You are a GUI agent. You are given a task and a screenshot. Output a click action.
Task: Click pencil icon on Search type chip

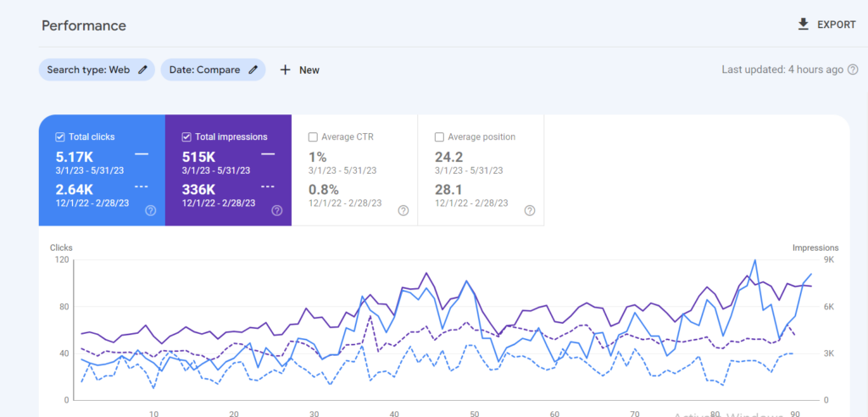[143, 69]
